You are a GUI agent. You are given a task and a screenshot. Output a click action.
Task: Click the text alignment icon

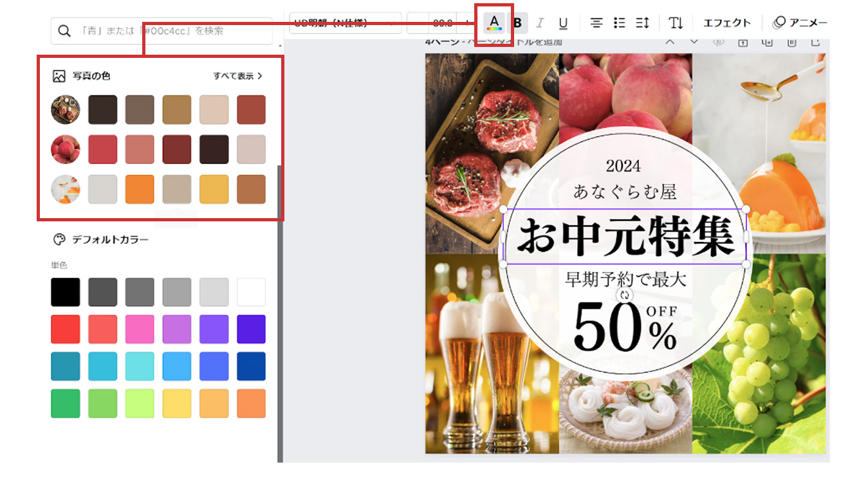596,23
